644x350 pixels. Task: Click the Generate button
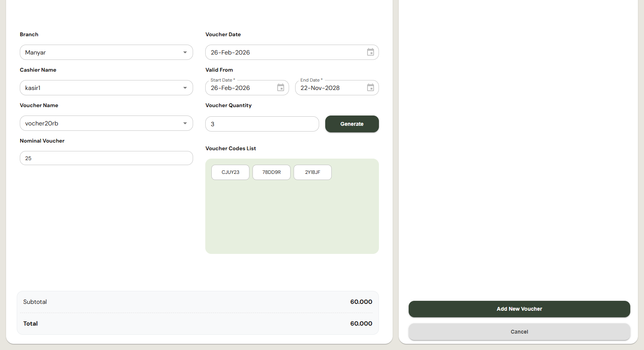(x=352, y=124)
